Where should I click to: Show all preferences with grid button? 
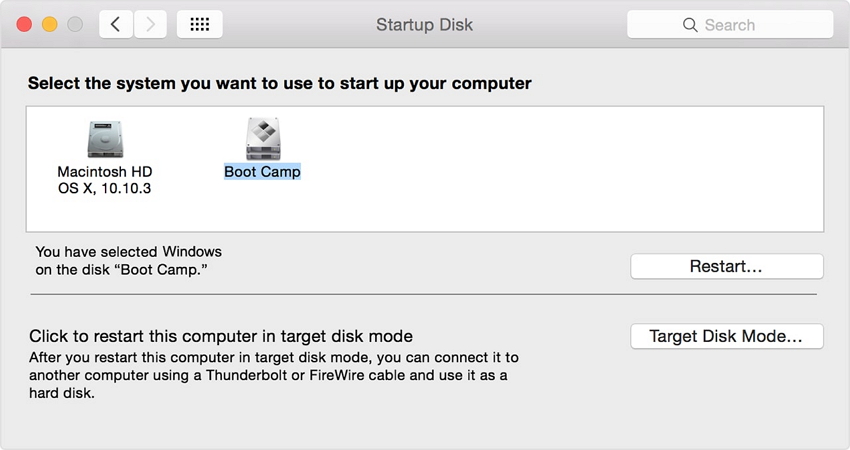(199, 24)
